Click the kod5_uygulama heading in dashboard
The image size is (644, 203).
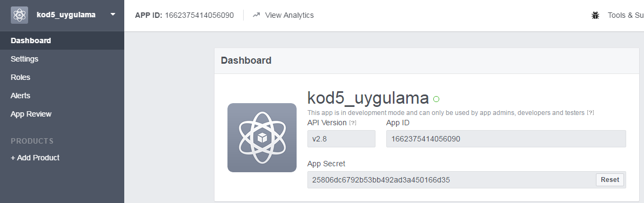pyautogui.click(x=368, y=98)
